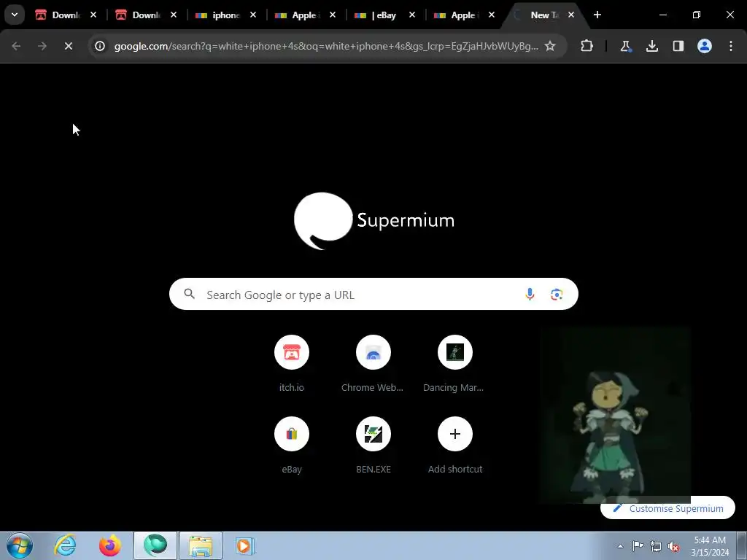Open the clock showing 5:44 AM
Viewport: 747px width, 560px height.
[710, 546]
